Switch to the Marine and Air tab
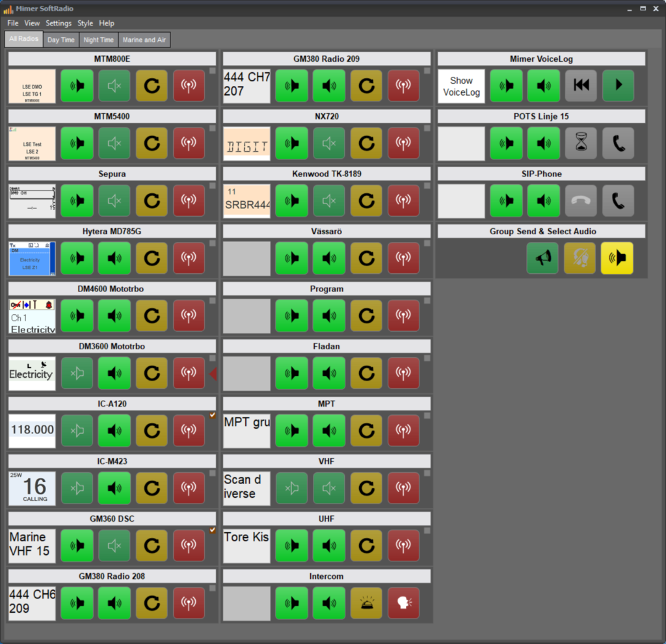This screenshot has width=666, height=644. [x=144, y=40]
